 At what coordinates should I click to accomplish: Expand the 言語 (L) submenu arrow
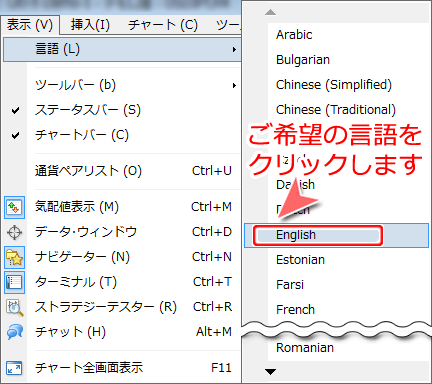pos(234,50)
